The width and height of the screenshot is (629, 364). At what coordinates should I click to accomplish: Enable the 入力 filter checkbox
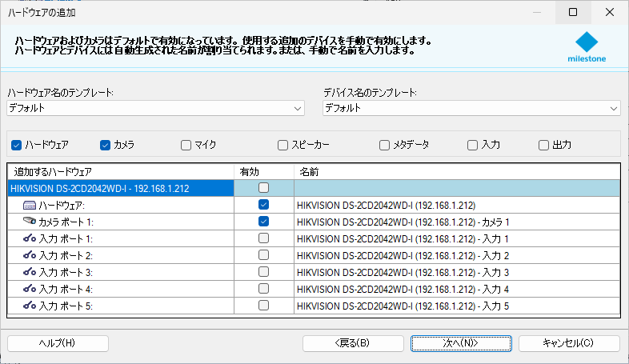[x=473, y=145]
